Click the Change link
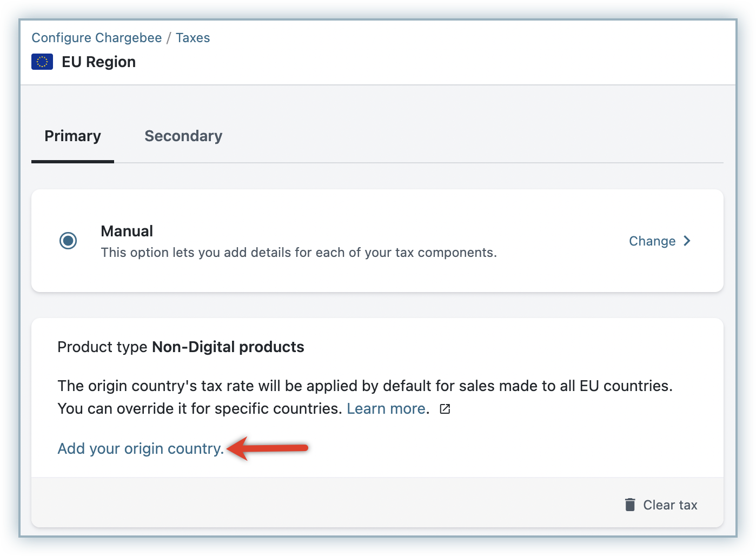Viewport: 756px width, 556px height. click(652, 241)
